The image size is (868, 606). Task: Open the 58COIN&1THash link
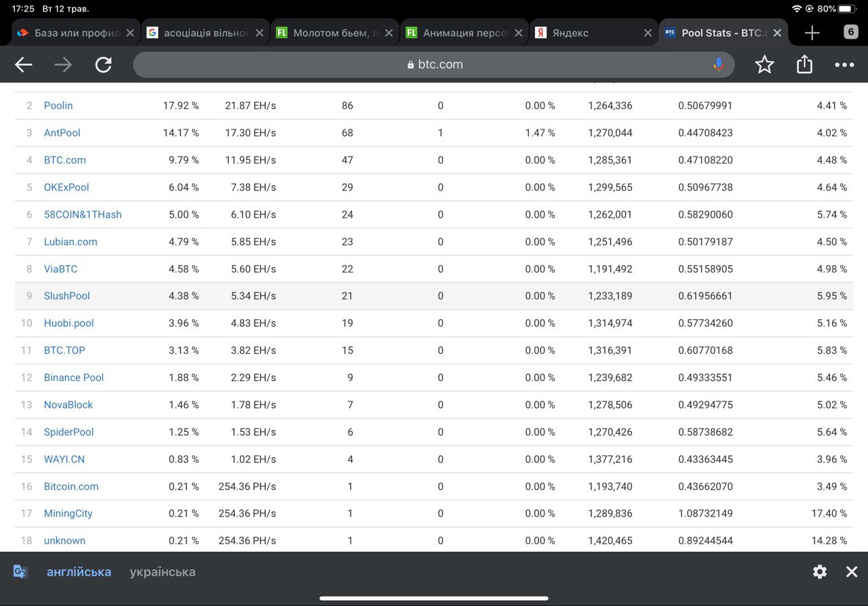coord(83,214)
